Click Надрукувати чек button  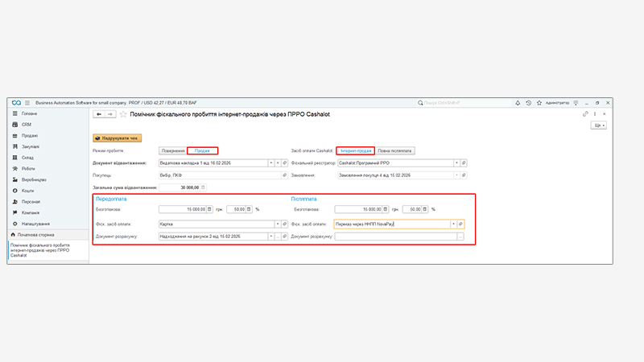pos(118,138)
